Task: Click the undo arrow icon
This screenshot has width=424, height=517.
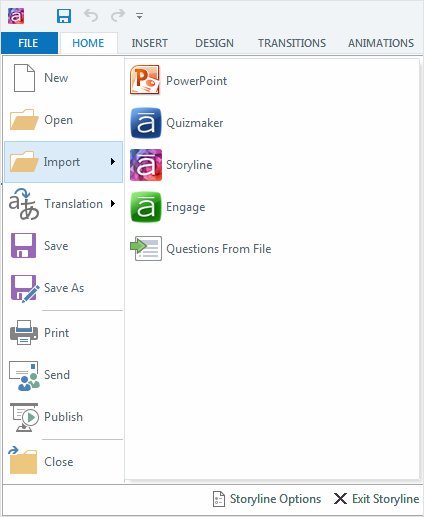Action: pos(91,15)
